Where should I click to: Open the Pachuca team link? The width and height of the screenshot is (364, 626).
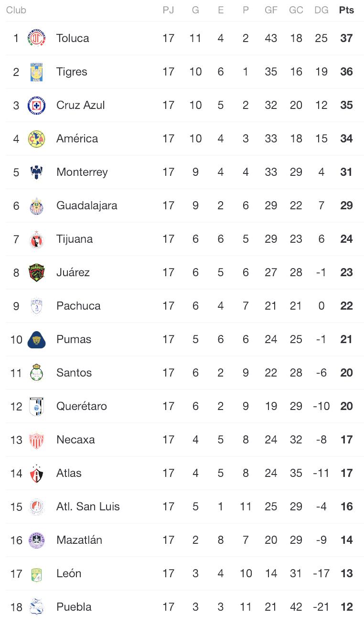coord(78,306)
